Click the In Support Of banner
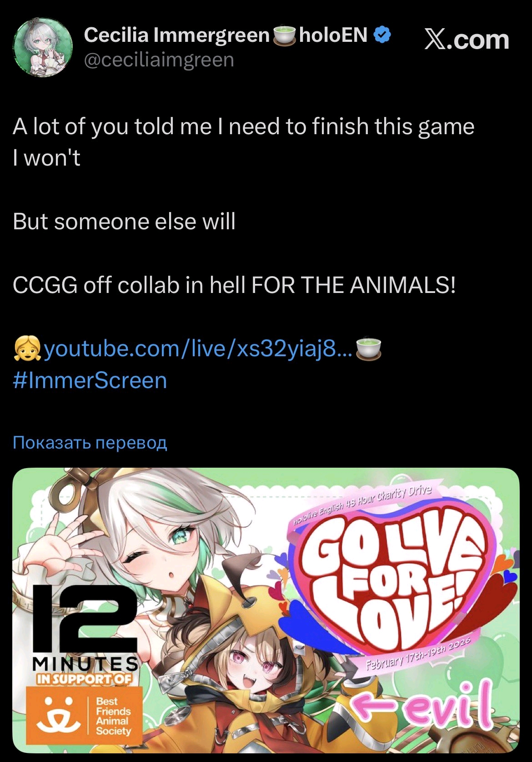The width and height of the screenshot is (532, 762). click(x=85, y=679)
